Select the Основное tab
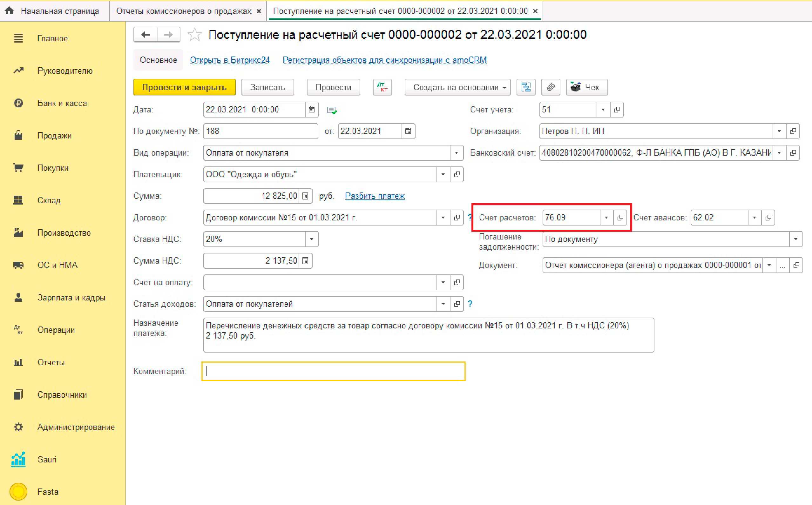The width and height of the screenshot is (812, 505). [158, 60]
